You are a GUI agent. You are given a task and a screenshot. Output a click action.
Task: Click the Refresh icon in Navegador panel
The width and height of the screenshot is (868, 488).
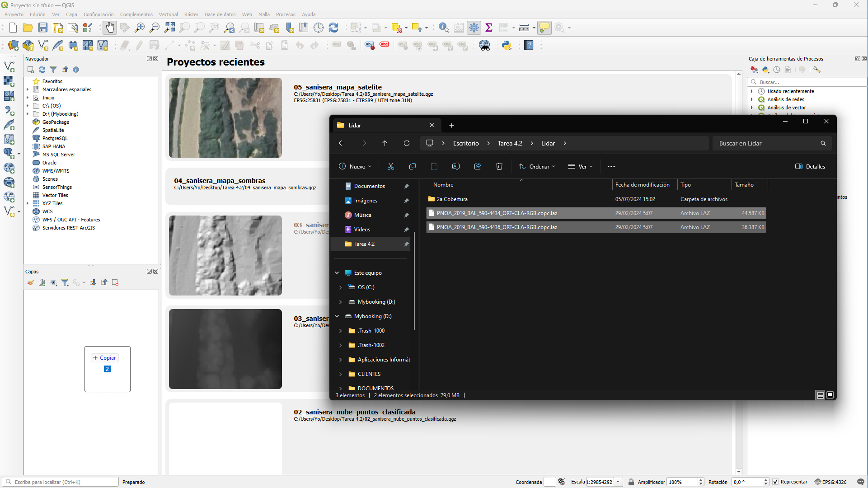[42, 70]
